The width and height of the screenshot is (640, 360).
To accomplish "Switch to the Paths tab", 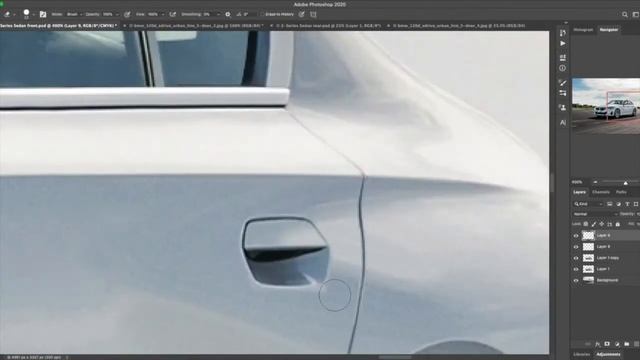I will (621, 192).
